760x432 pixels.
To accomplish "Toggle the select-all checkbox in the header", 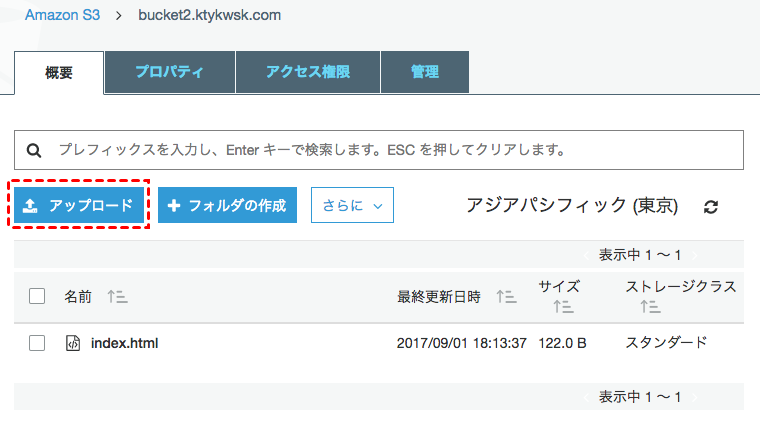I will click(37, 296).
